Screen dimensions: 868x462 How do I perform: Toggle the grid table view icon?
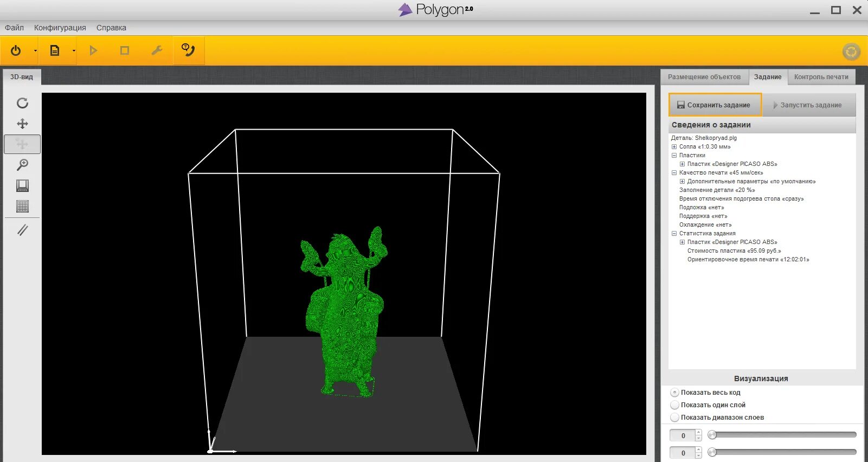(x=22, y=206)
